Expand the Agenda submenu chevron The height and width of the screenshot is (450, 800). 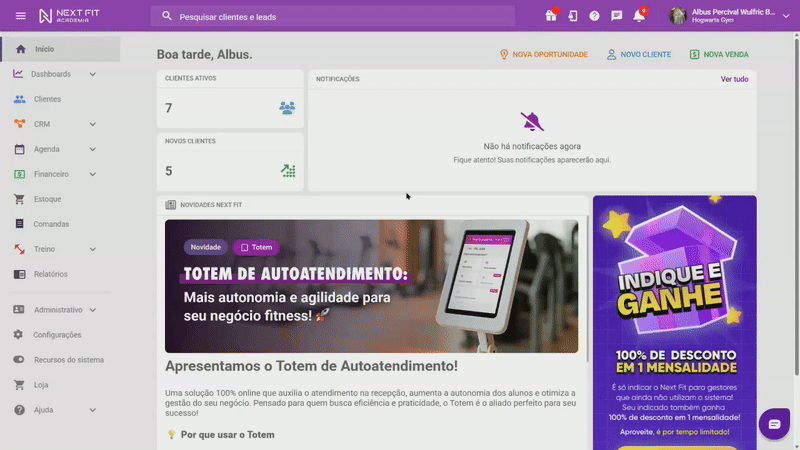click(92, 149)
